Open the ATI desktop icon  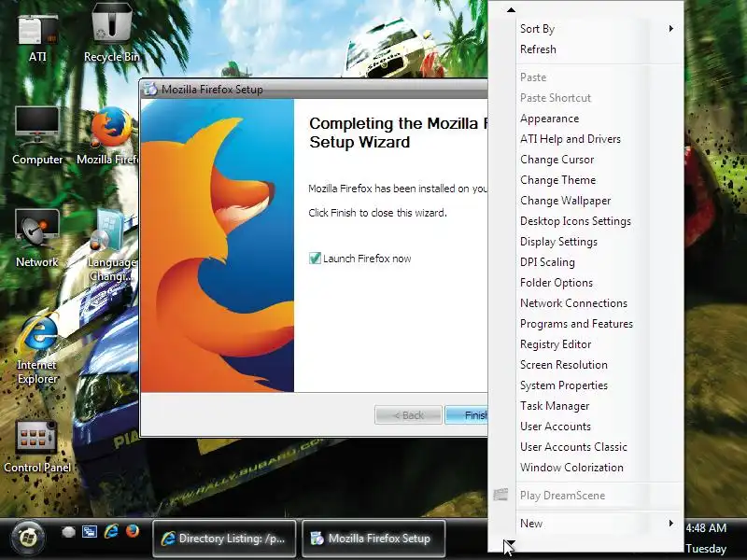(x=37, y=37)
